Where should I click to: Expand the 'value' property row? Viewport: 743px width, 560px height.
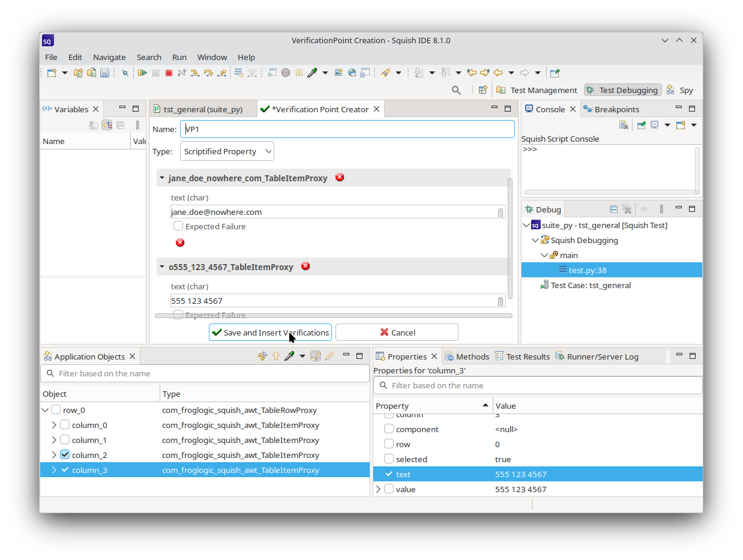[378, 489]
